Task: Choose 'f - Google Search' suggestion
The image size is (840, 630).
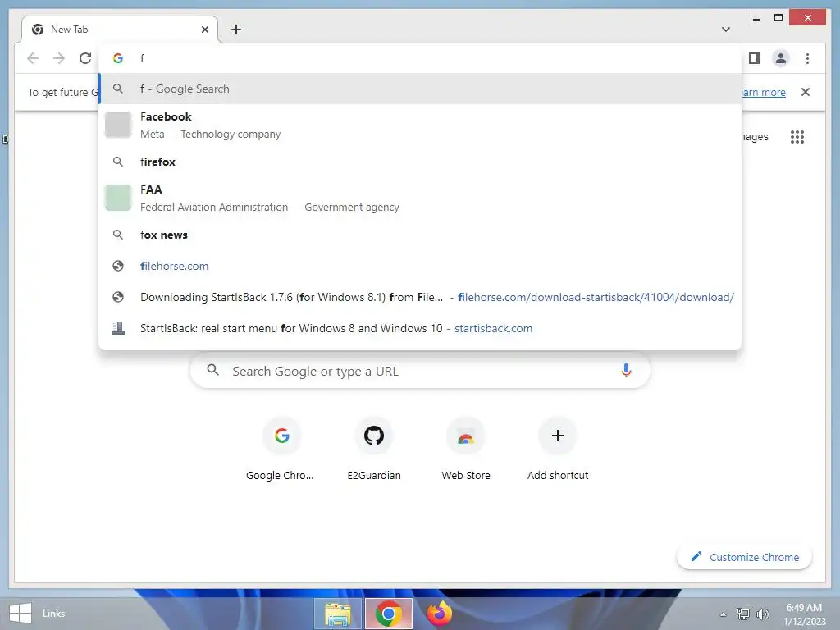Action: [420, 89]
